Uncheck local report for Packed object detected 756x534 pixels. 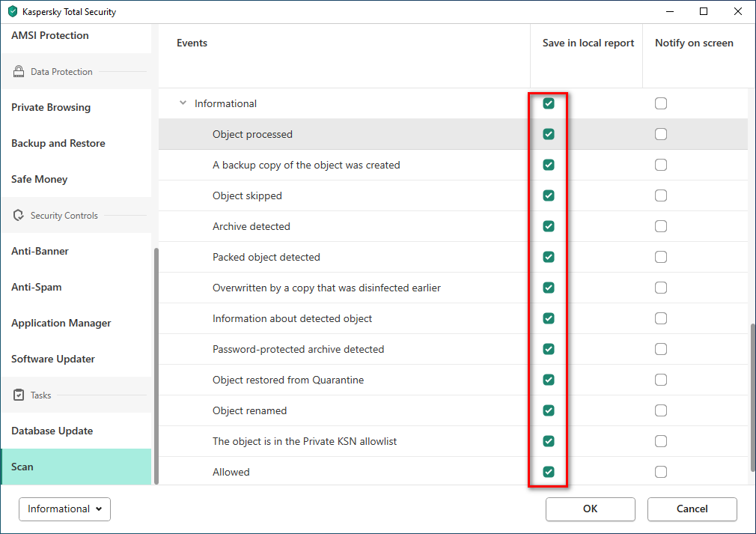click(548, 257)
